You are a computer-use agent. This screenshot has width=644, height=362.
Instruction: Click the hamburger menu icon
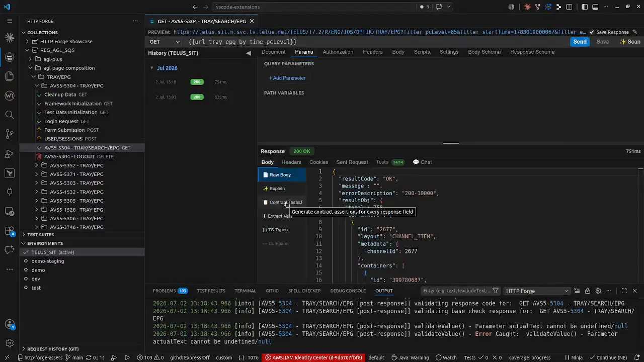(9, 21)
